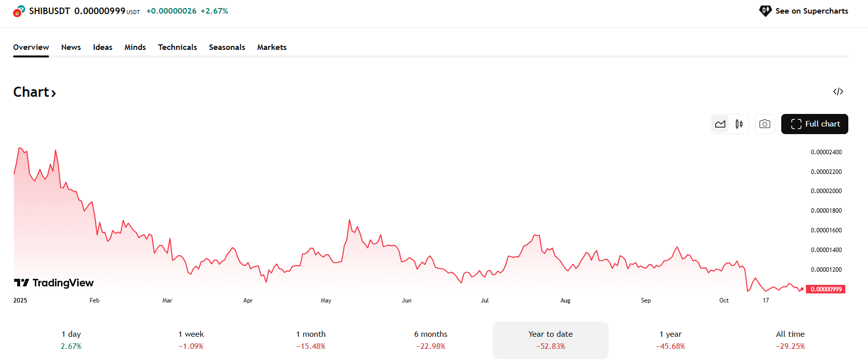Expand the Chart heading chevron
The width and height of the screenshot is (868, 364).
click(53, 93)
